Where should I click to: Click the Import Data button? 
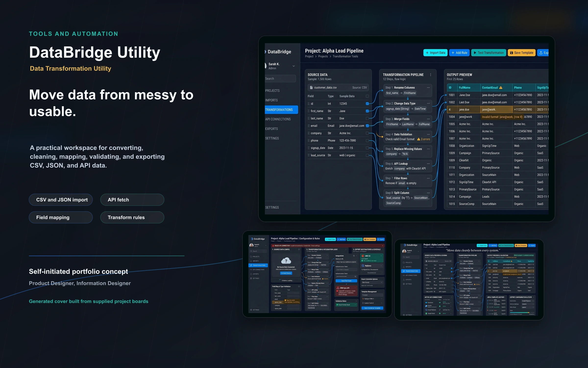435,53
